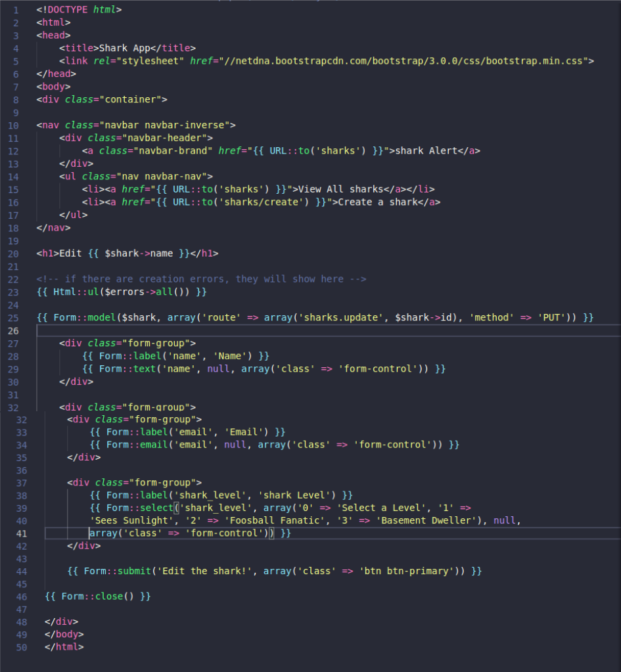621x672 pixels.
Task: Click the Form::text call on line 29
Action: coord(264,369)
